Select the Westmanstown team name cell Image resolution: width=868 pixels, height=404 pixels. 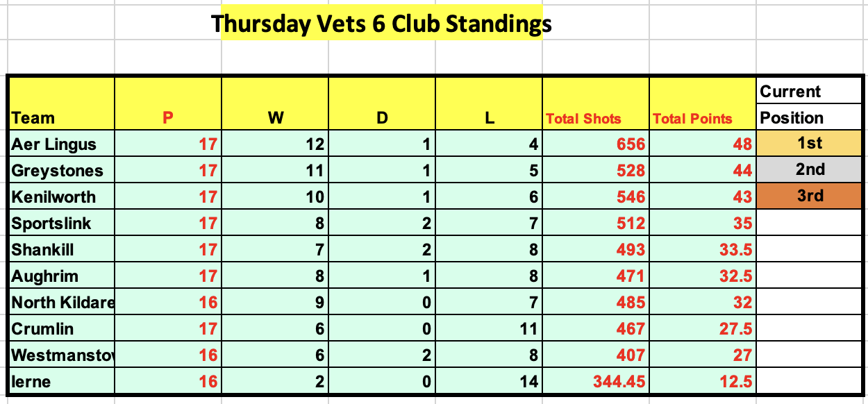pyautogui.click(x=61, y=355)
